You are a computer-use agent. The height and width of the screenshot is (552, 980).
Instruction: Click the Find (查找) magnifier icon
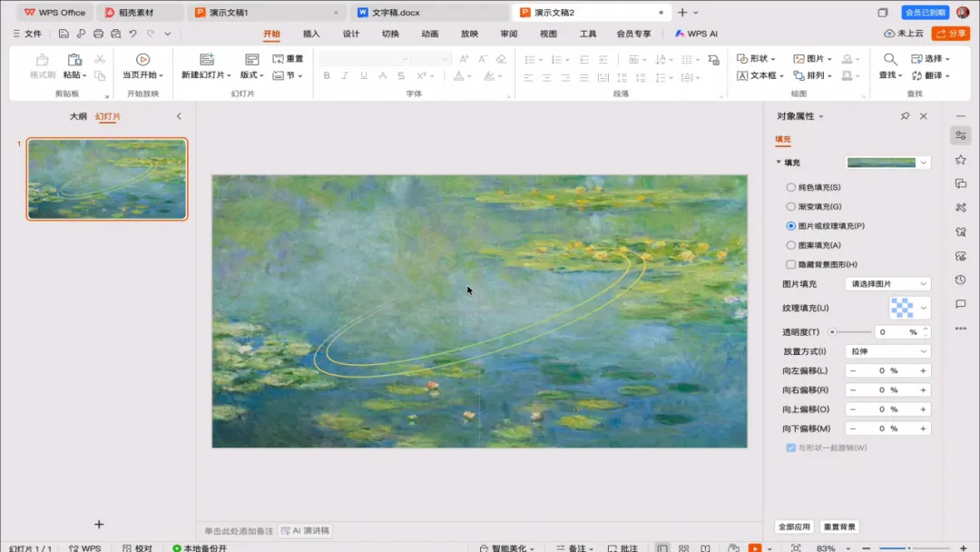(x=890, y=59)
